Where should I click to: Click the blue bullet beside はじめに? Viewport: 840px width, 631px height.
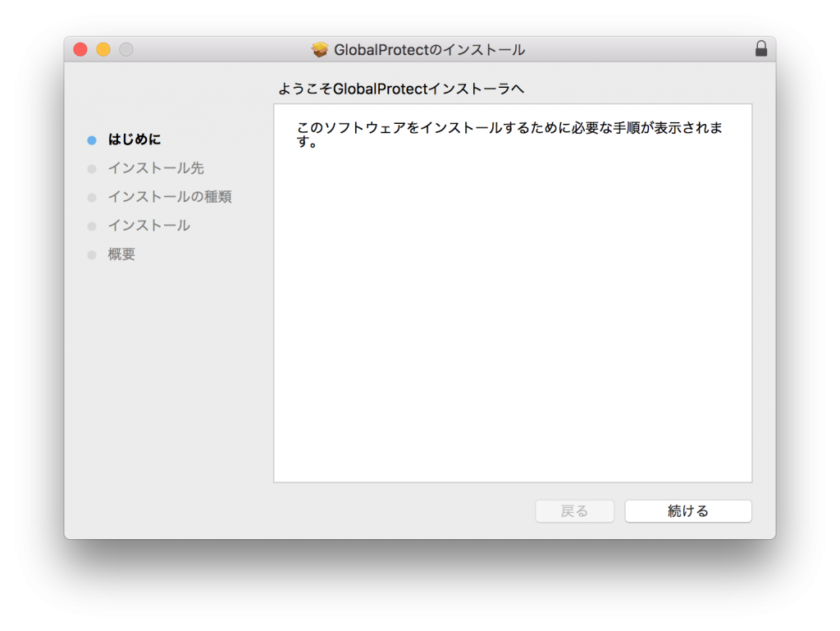[92, 140]
